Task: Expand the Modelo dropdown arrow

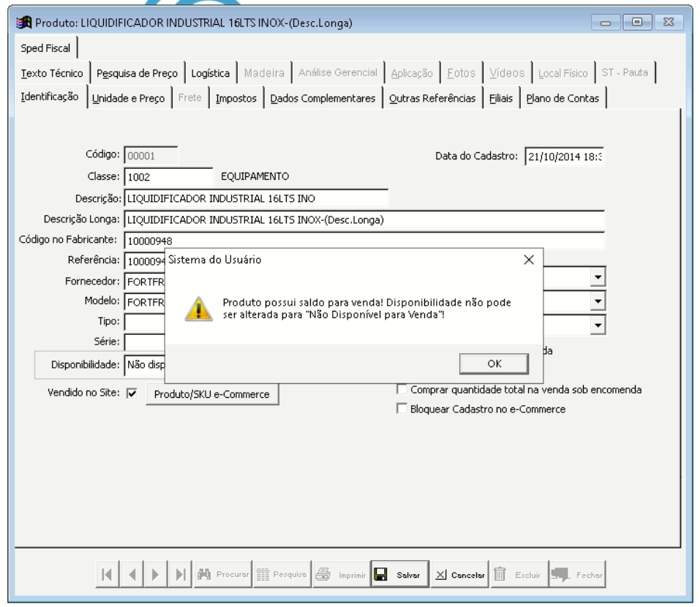Action: click(x=598, y=301)
